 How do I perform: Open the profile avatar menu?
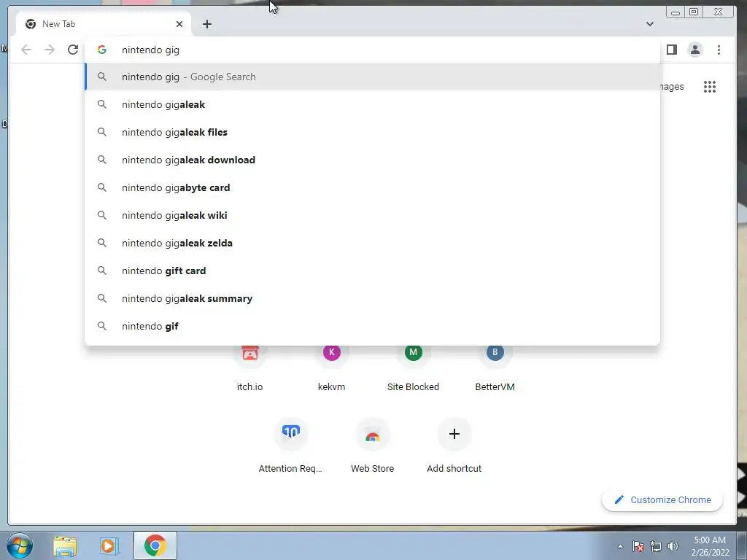[x=695, y=50]
